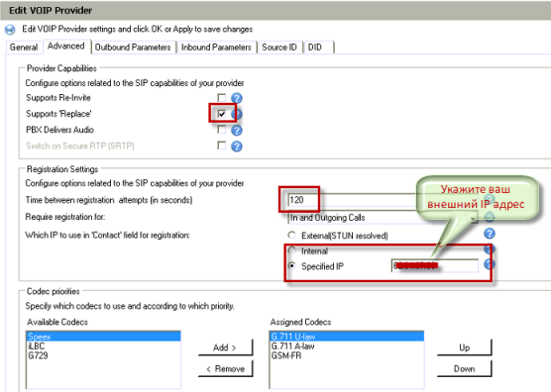Open the Source ID tab
Image resolution: width=551 pixels, height=392 pixels.
[279, 48]
